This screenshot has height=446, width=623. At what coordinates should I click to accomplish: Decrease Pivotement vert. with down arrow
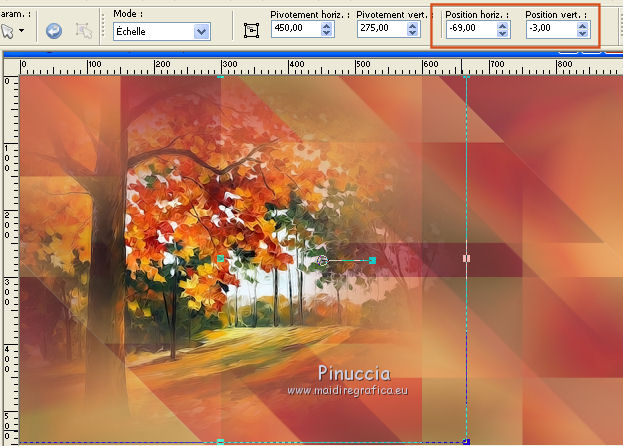413,33
